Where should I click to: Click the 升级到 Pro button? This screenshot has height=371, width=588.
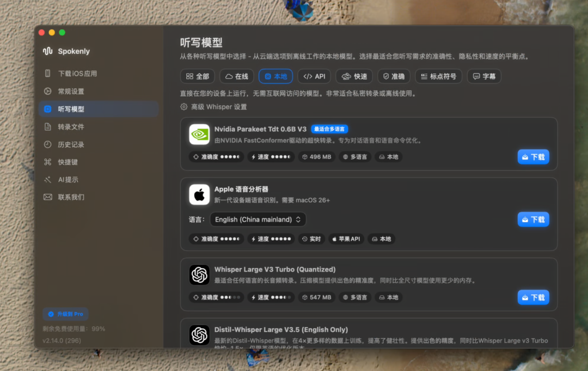[66, 314]
